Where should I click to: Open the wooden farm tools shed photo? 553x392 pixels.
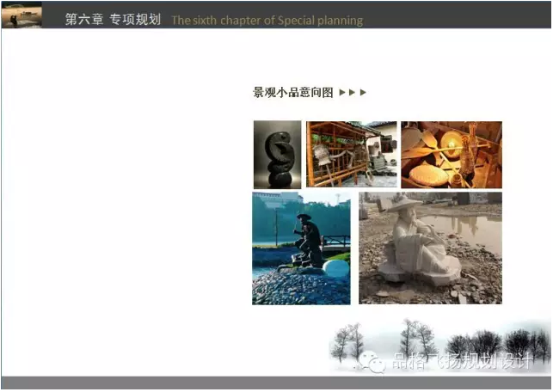(351, 155)
